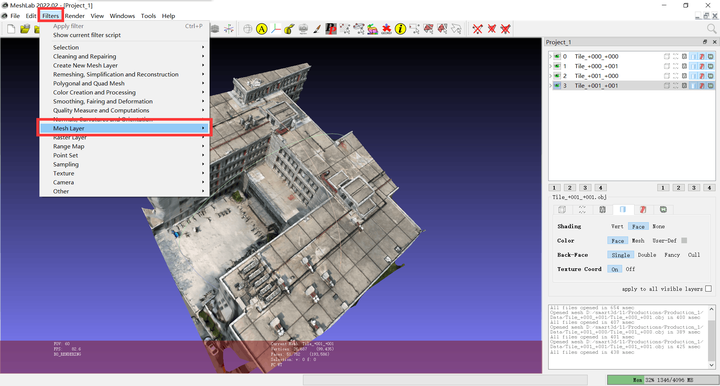720x386 pixels.
Task: Expand layer 1 Tile_+000_+001 tree arrow
Action: click(x=551, y=66)
